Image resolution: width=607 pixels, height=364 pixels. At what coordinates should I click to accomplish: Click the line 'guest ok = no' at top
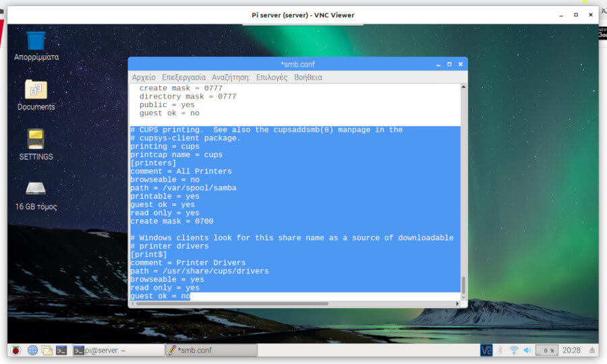tap(169, 113)
